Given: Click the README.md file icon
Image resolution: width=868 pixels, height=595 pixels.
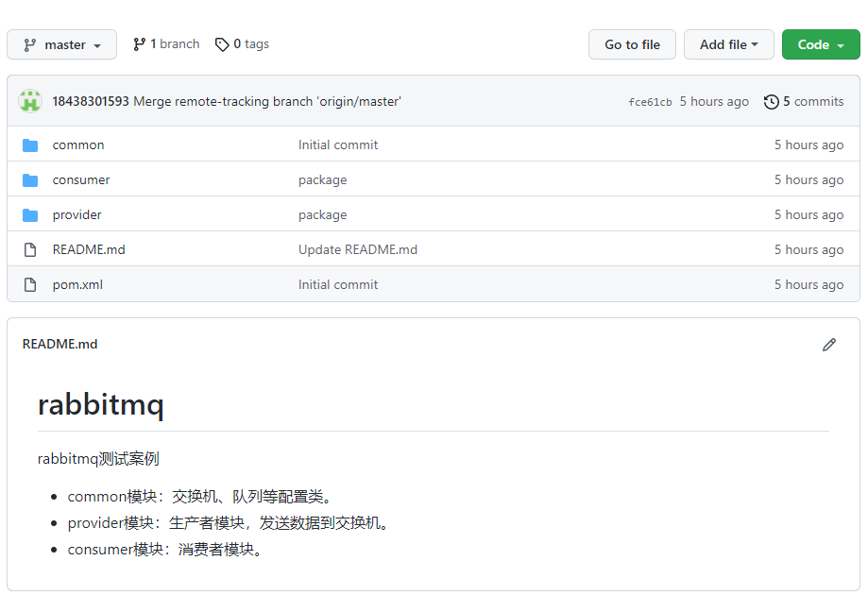Looking at the screenshot, I should tap(30, 250).
